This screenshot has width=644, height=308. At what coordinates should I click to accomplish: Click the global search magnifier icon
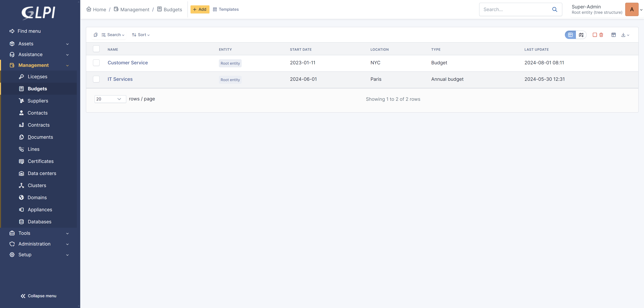pos(554,10)
